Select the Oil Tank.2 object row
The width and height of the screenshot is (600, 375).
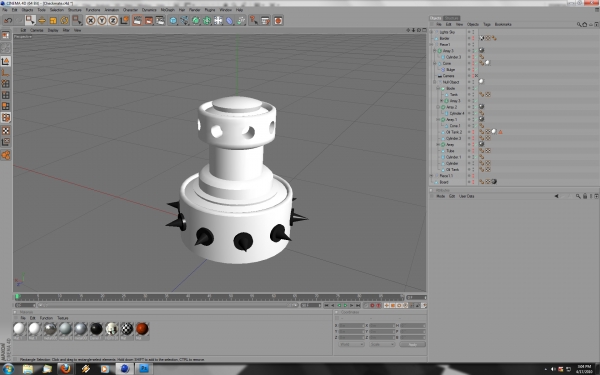click(454, 132)
